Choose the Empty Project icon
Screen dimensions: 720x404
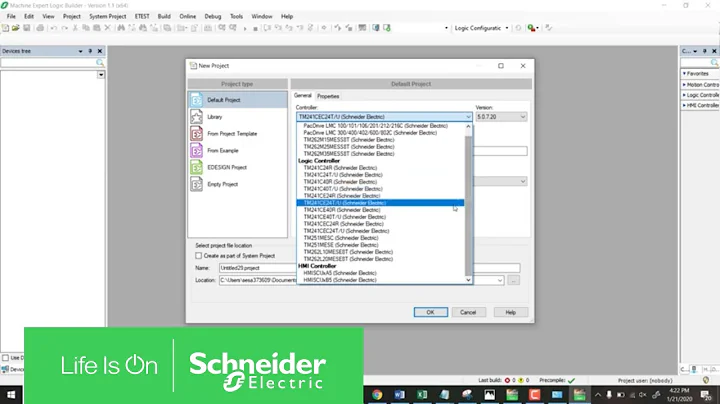coord(197,184)
